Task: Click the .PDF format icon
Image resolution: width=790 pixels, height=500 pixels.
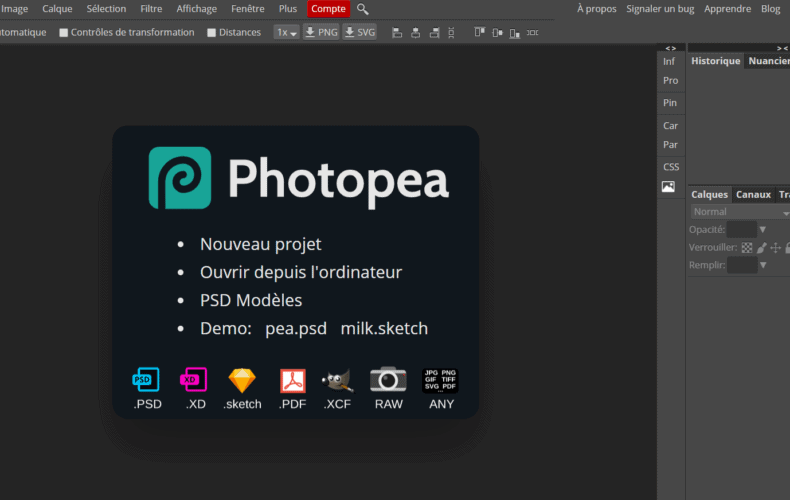Action: click(x=293, y=381)
